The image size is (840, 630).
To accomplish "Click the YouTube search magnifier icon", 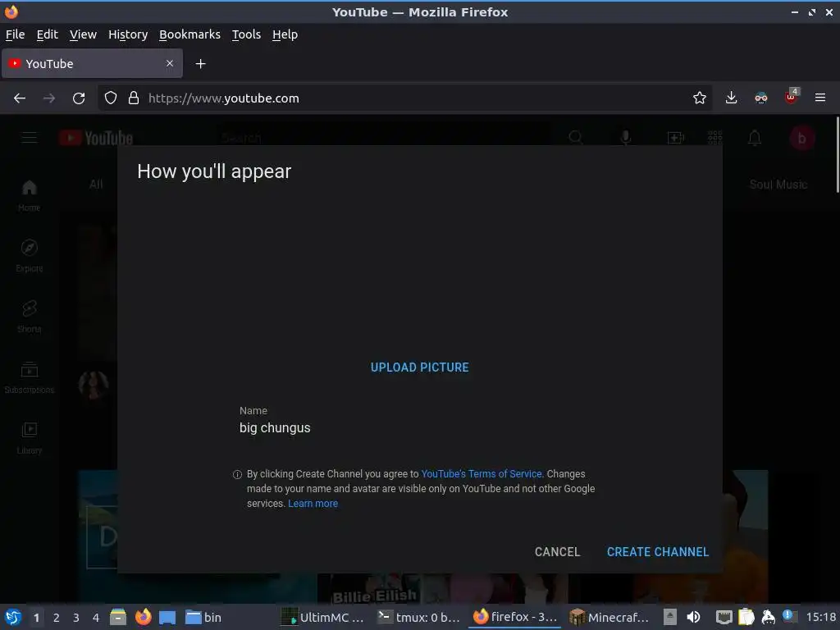I will (x=576, y=138).
